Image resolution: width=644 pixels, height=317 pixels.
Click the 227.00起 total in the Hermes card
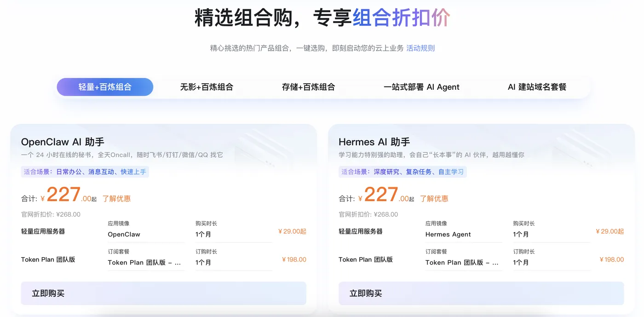coord(386,195)
